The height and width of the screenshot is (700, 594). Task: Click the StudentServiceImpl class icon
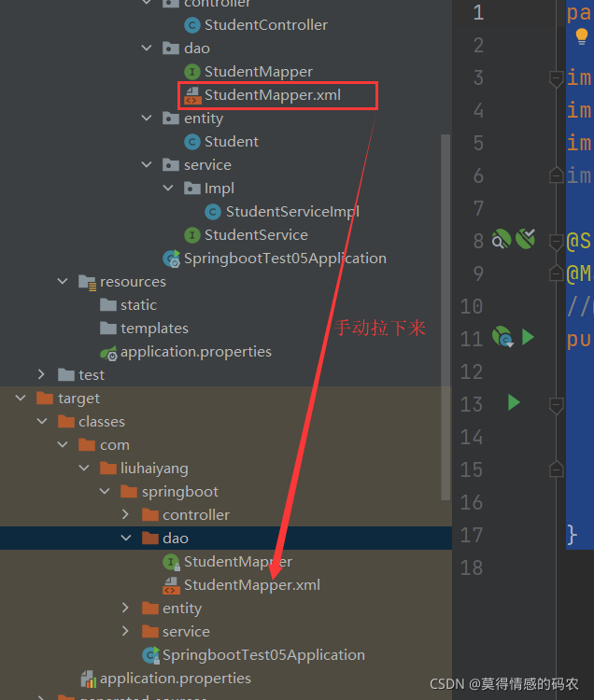[213, 212]
